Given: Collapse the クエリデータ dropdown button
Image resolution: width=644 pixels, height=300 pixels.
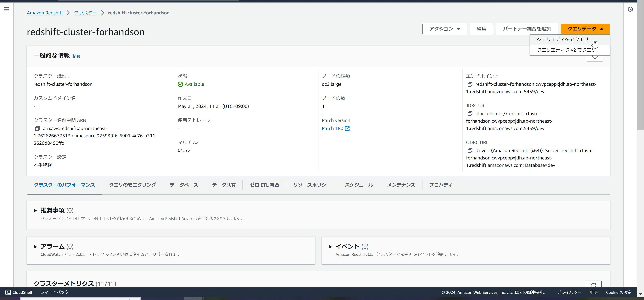Looking at the screenshot, I should point(585,29).
